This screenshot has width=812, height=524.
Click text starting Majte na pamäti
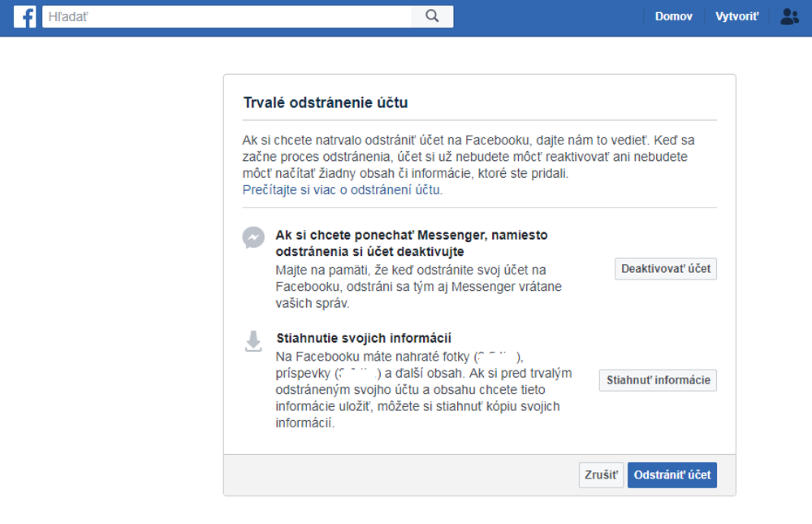pos(418,287)
